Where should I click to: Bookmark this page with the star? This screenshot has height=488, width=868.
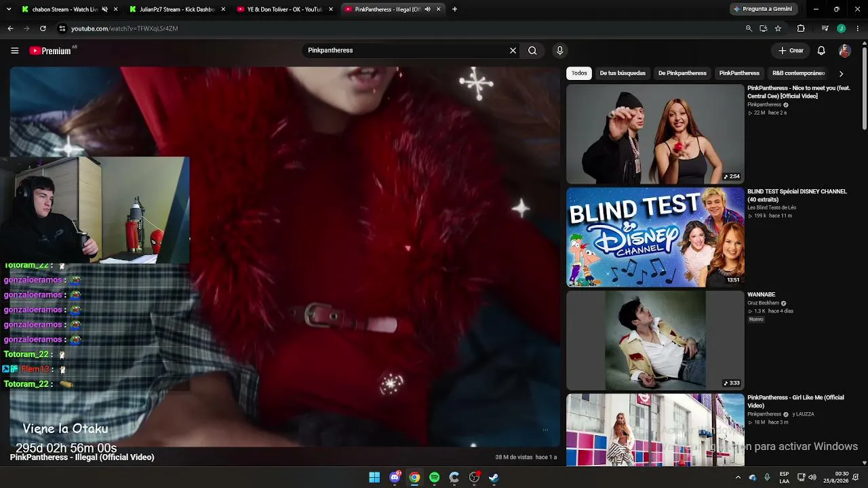coord(778,28)
